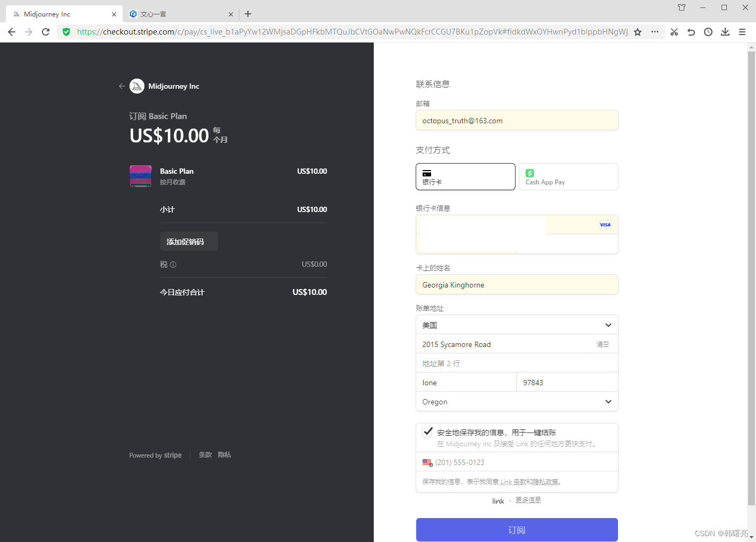This screenshot has height=542, width=756.
Task: Open the 条款 terms link
Action: click(x=205, y=455)
